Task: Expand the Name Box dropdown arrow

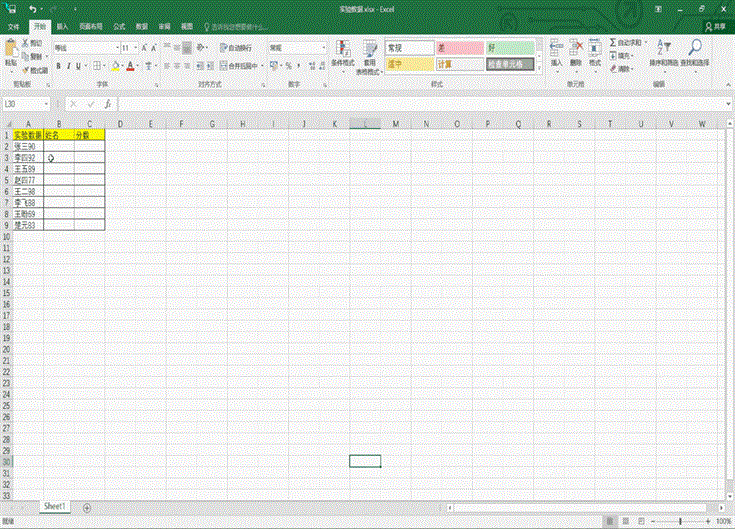Action: pyautogui.click(x=47, y=103)
